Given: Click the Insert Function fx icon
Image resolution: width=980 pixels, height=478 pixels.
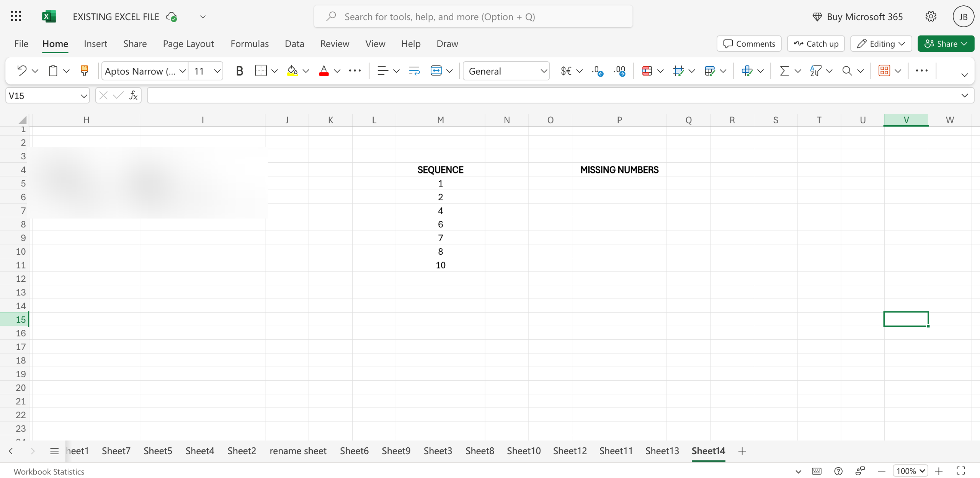Looking at the screenshot, I should click(133, 95).
